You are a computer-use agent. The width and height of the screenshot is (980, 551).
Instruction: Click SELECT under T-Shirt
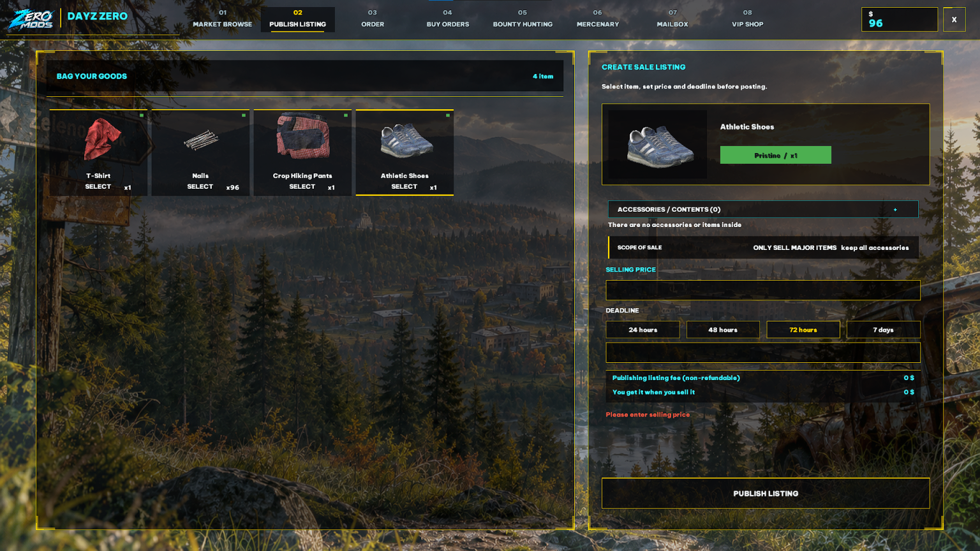[98, 187]
